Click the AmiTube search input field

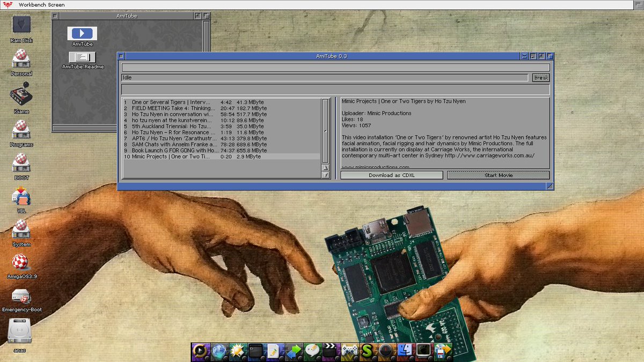[x=335, y=68]
